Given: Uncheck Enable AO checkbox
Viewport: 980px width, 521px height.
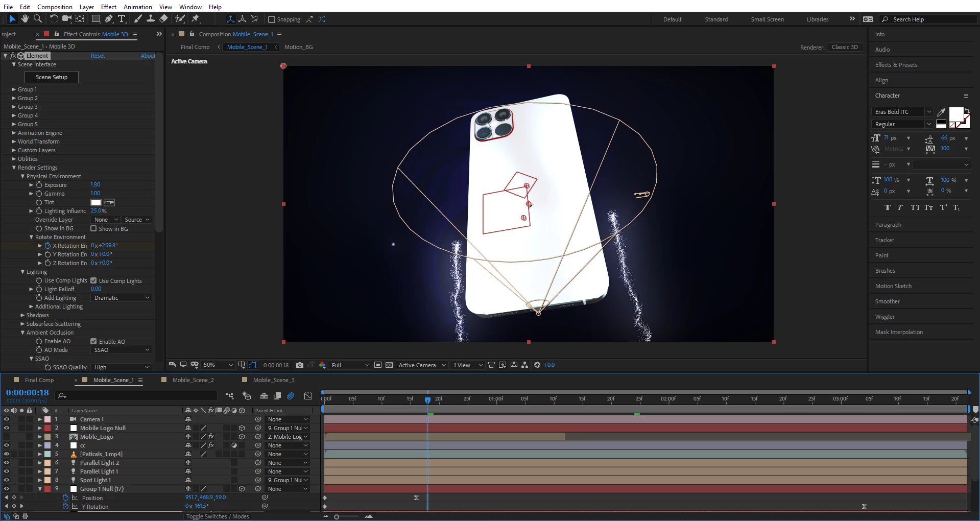Looking at the screenshot, I should pos(93,342).
